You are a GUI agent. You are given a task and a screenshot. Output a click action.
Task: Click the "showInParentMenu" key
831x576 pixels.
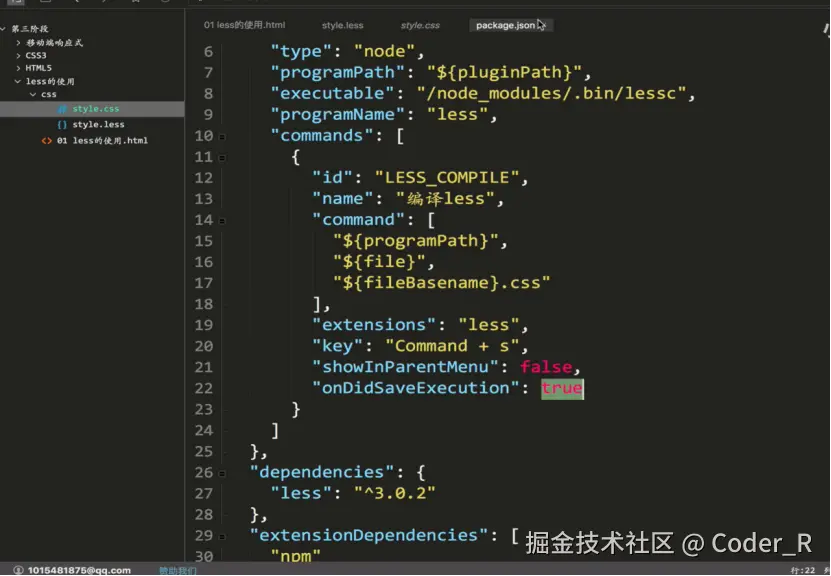click(x=405, y=367)
